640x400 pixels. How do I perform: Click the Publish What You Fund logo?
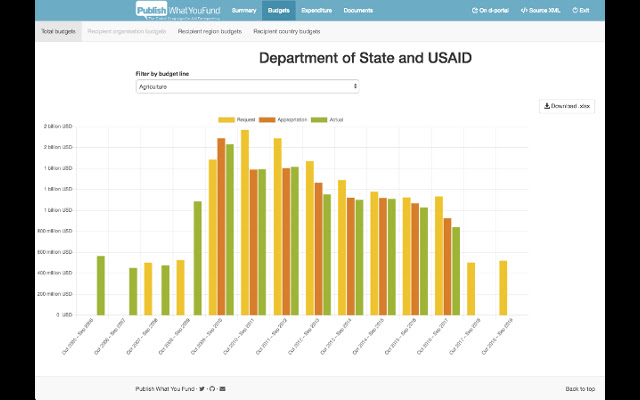click(178, 11)
